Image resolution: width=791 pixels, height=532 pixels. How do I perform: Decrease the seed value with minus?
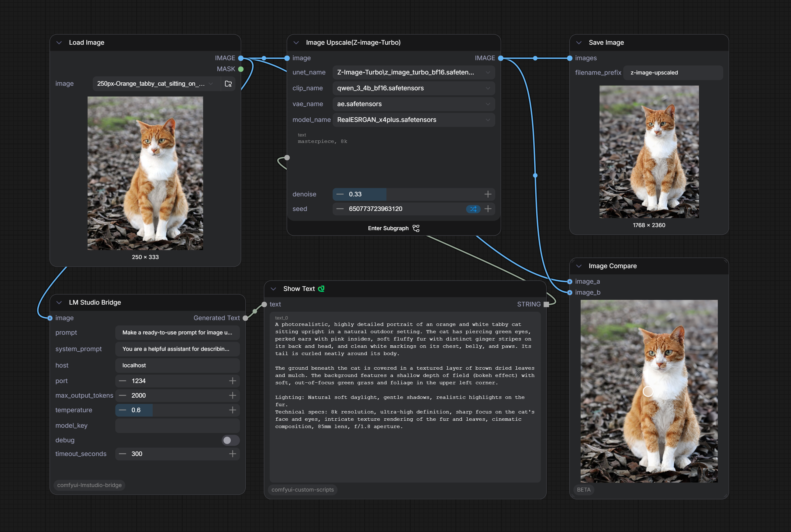tap(340, 209)
